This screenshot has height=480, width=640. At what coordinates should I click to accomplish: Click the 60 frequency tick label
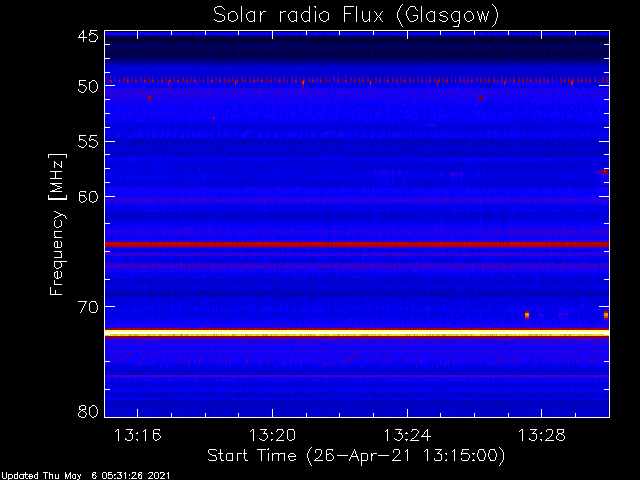click(88, 197)
